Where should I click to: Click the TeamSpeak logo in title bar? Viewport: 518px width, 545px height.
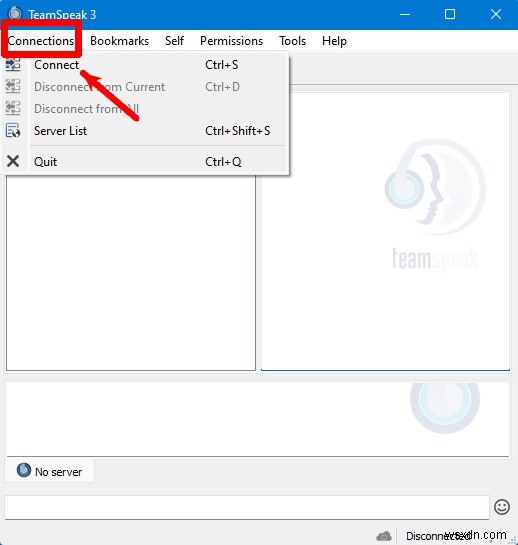tap(15, 14)
